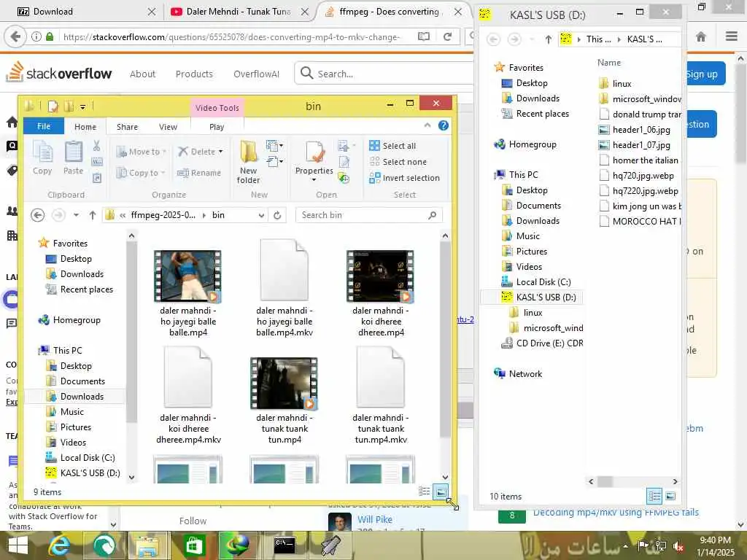Image resolution: width=747 pixels, height=560 pixels.
Task: Reload the Stack Overflow page
Action: 447,36
